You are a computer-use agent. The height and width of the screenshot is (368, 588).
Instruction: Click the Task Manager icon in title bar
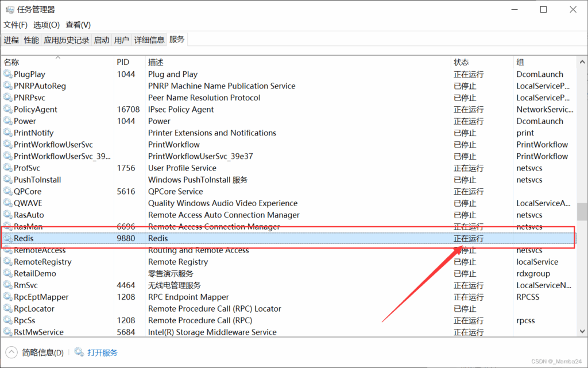(10, 10)
